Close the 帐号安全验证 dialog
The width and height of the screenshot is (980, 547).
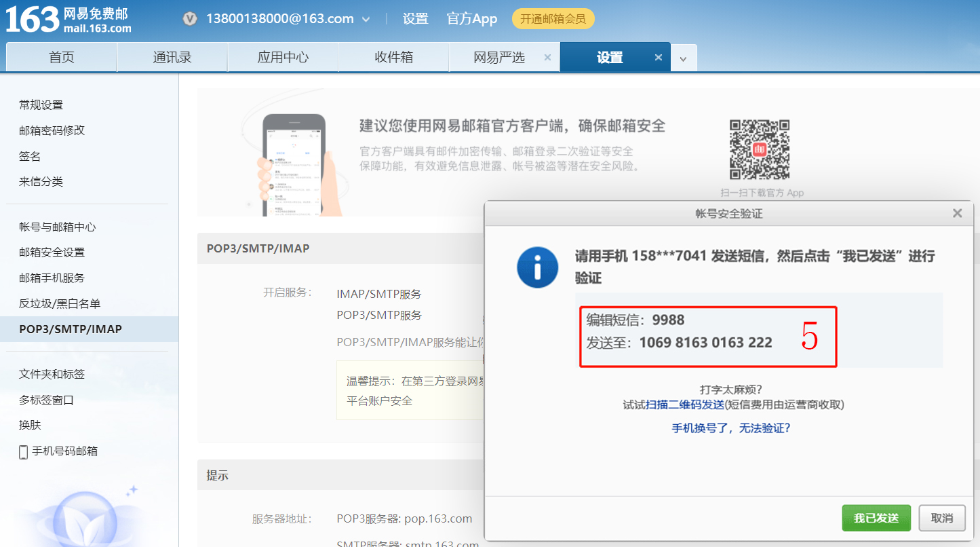point(957,213)
